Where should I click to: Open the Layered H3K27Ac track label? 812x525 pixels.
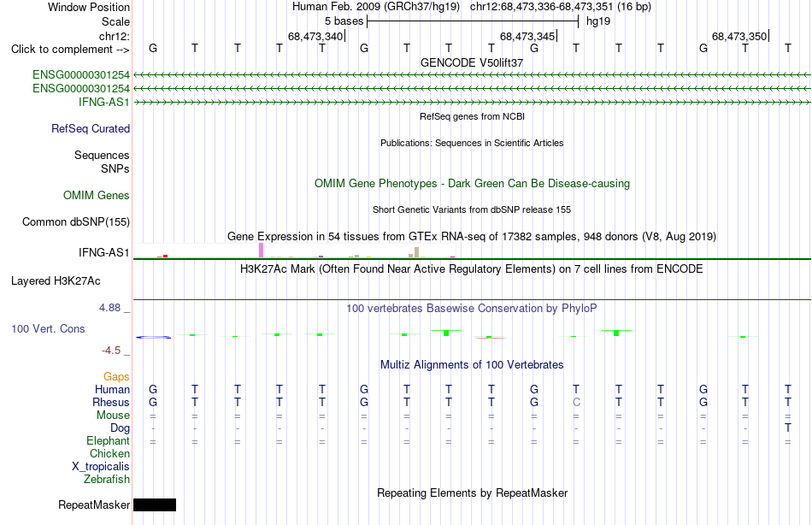(56, 281)
